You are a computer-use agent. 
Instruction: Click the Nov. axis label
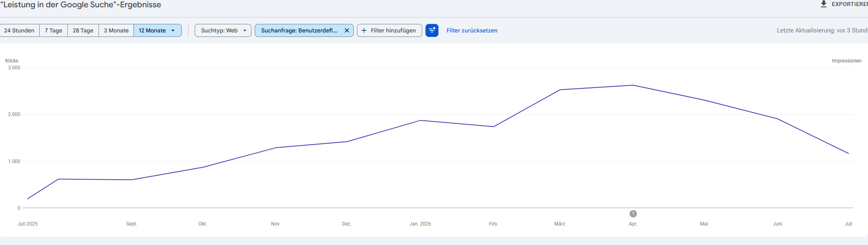276,224
